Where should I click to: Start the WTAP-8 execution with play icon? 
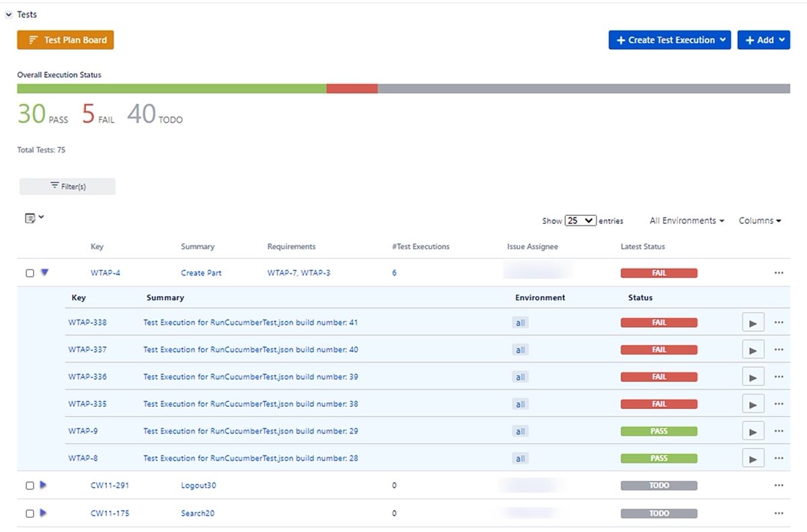click(753, 458)
